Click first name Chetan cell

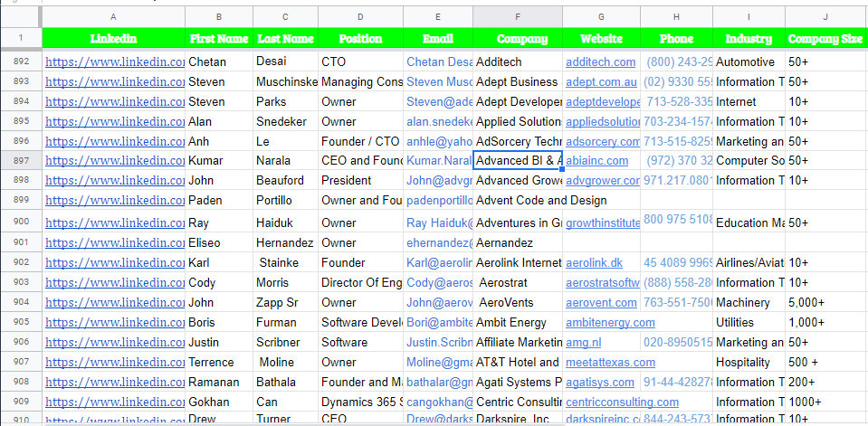(219, 62)
